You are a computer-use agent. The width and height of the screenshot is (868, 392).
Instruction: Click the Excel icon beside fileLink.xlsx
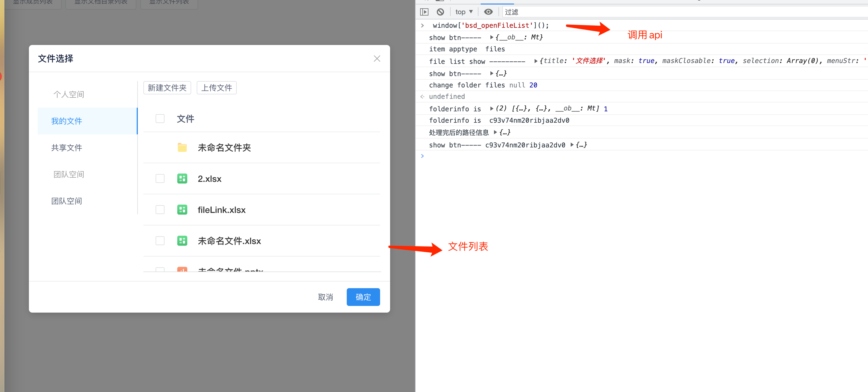click(x=182, y=210)
